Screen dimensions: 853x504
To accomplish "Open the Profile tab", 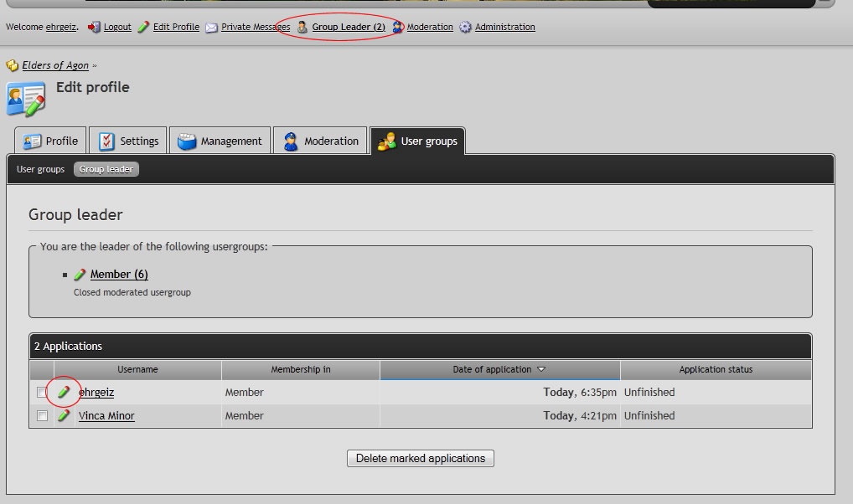I will [51, 141].
